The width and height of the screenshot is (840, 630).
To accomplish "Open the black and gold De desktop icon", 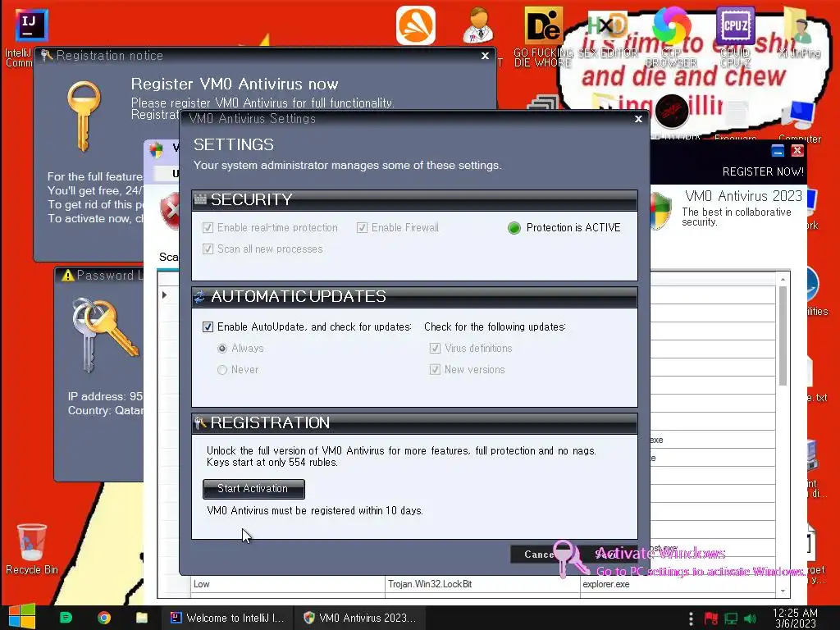I will point(543,25).
